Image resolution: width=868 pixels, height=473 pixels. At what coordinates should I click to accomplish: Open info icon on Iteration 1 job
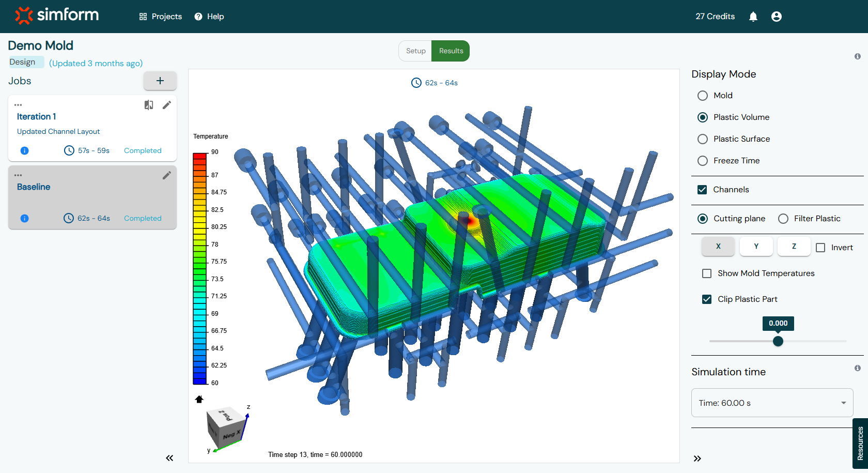pos(24,150)
